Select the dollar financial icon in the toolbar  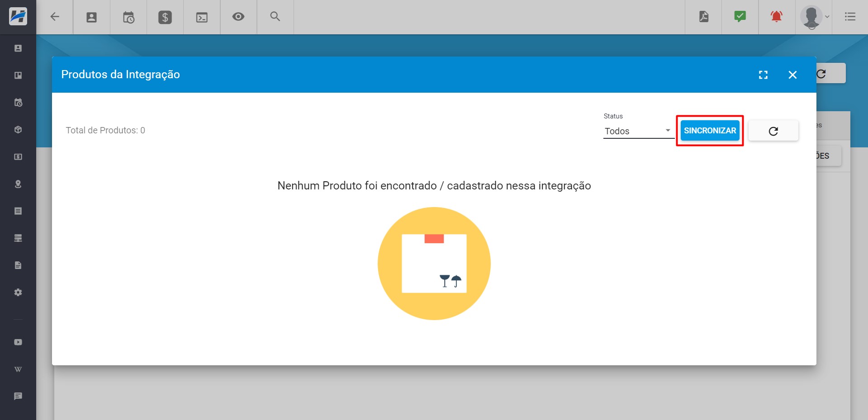pyautogui.click(x=165, y=17)
